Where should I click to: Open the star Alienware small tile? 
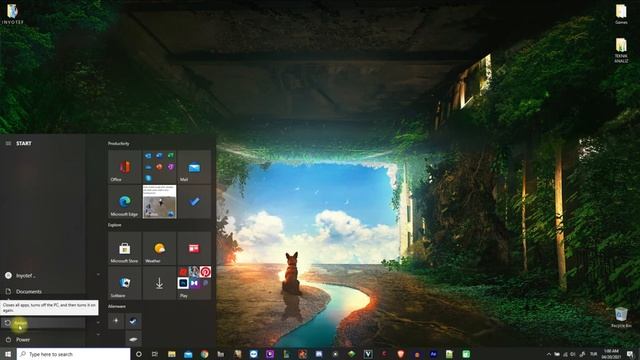116,321
